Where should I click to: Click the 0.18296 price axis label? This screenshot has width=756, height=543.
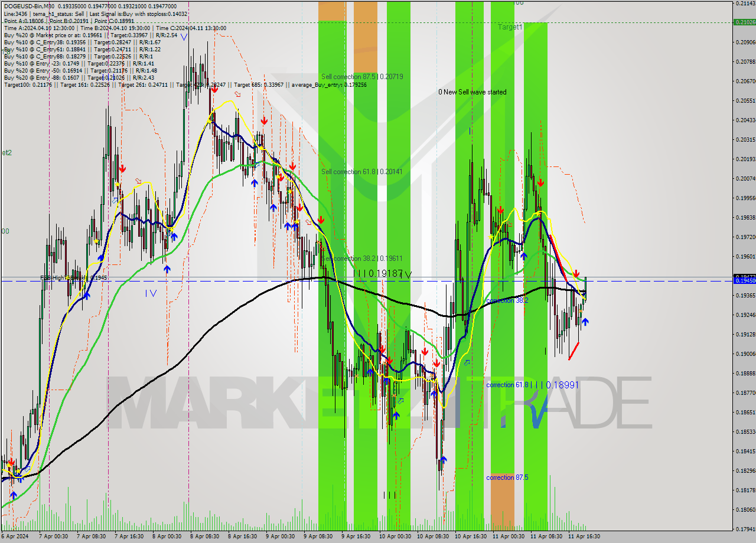pyautogui.click(x=745, y=471)
